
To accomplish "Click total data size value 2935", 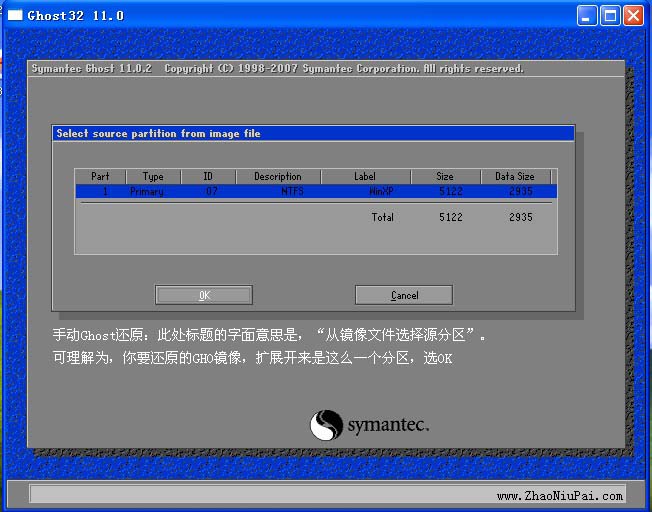I will (x=521, y=217).
